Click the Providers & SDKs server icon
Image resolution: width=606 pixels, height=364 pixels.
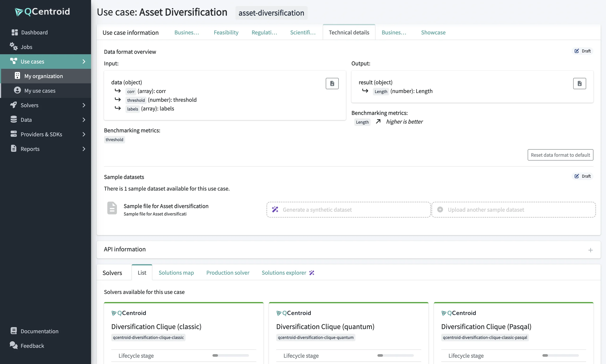[x=13, y=134]
